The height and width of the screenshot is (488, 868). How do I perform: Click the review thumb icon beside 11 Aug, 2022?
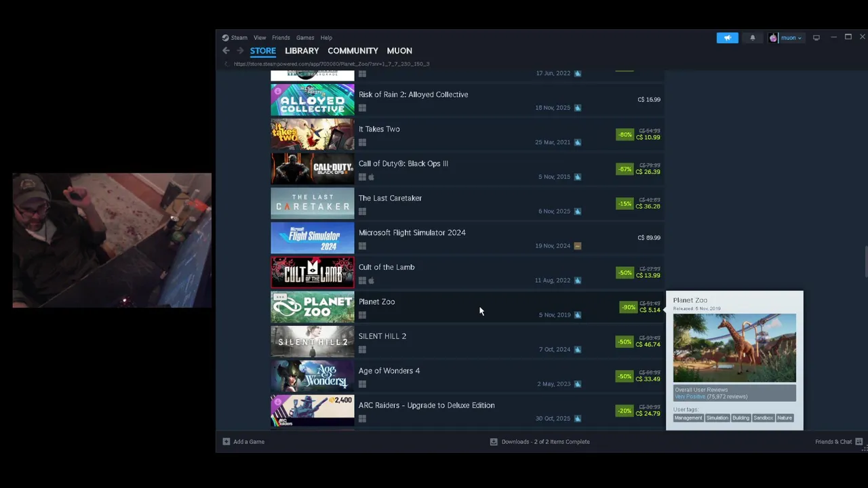pos(578,281)
